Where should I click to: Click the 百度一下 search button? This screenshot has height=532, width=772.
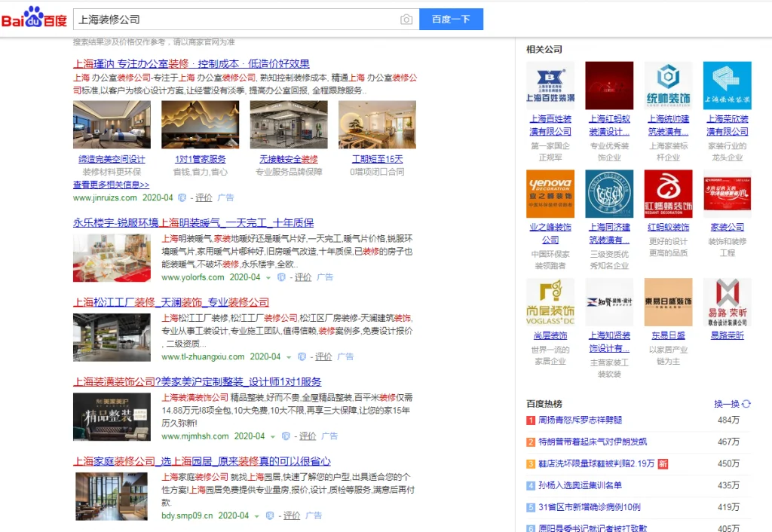[451, 20]
